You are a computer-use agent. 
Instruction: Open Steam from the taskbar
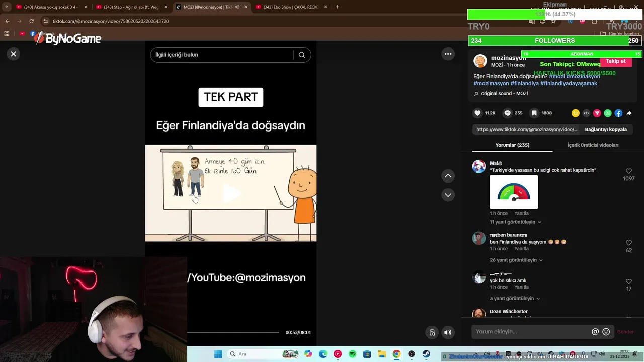[x=426, y=354]
